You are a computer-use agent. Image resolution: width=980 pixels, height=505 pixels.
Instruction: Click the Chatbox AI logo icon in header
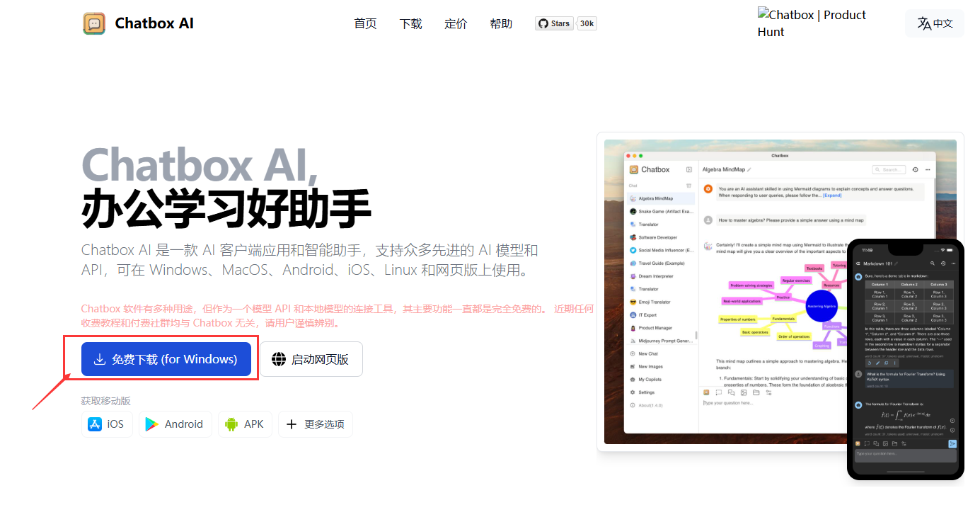pyautogui.click(x=94, y=23)
